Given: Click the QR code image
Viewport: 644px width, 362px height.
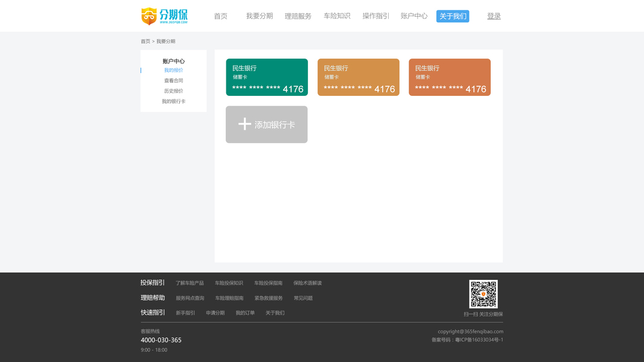Looking at the screenshot, I should (483, 294).
